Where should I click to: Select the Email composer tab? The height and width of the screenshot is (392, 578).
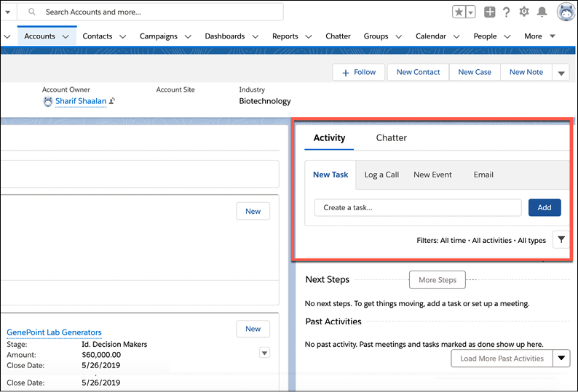click(x=483, y=175)
